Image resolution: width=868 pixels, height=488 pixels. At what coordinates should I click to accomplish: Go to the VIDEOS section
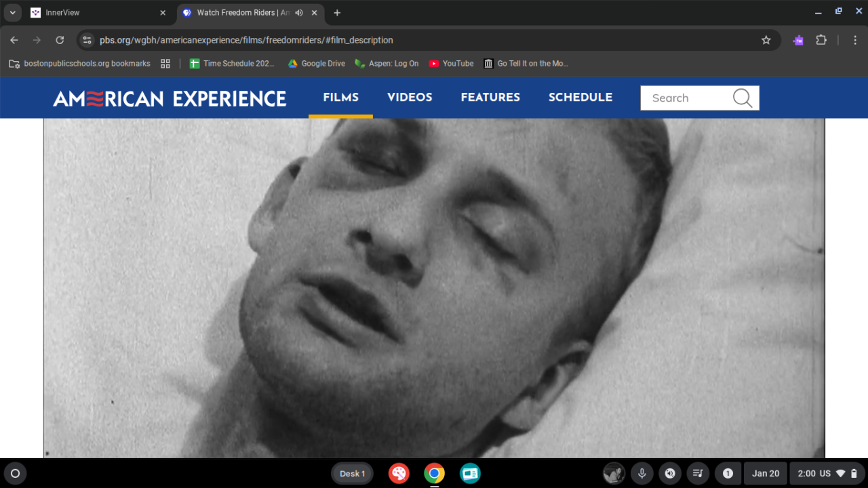410,98
